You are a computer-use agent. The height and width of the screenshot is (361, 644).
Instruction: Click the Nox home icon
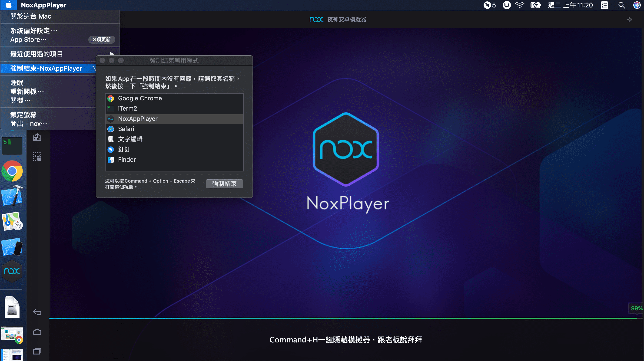click(37, 332)
